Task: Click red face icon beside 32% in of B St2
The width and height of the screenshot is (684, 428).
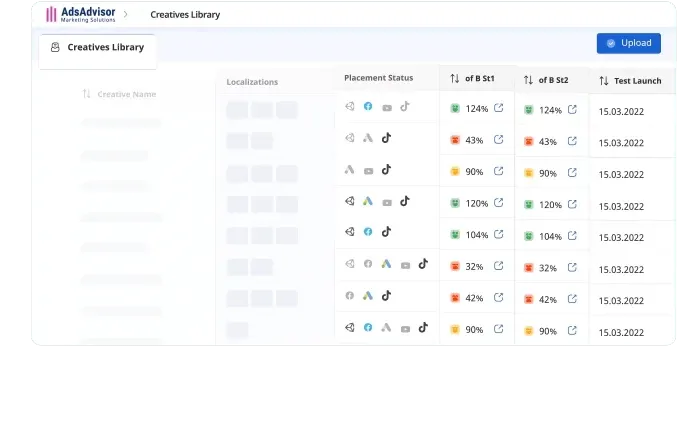Action: 529,267
